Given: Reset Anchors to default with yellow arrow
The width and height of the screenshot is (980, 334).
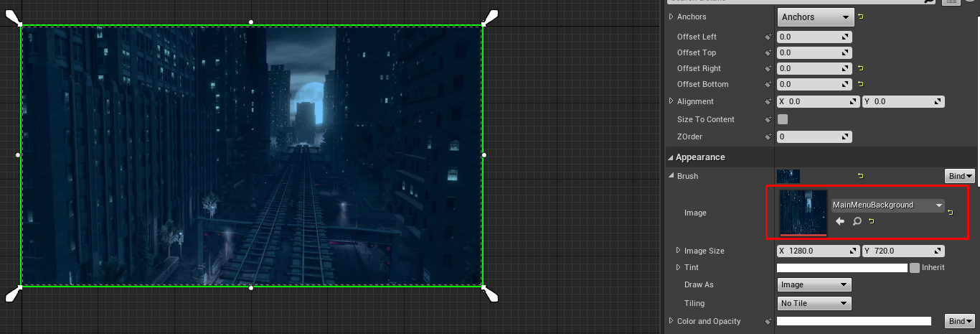Looking at the screenshot, I should 860,17.
